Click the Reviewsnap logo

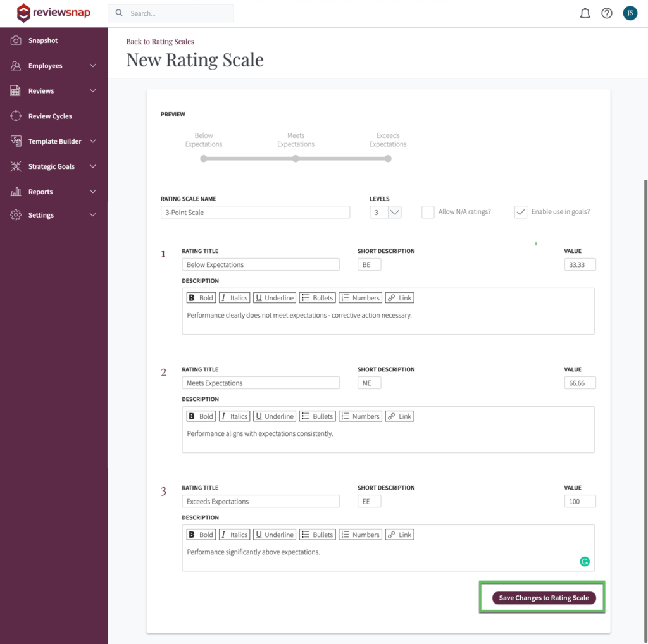point(53,13)
